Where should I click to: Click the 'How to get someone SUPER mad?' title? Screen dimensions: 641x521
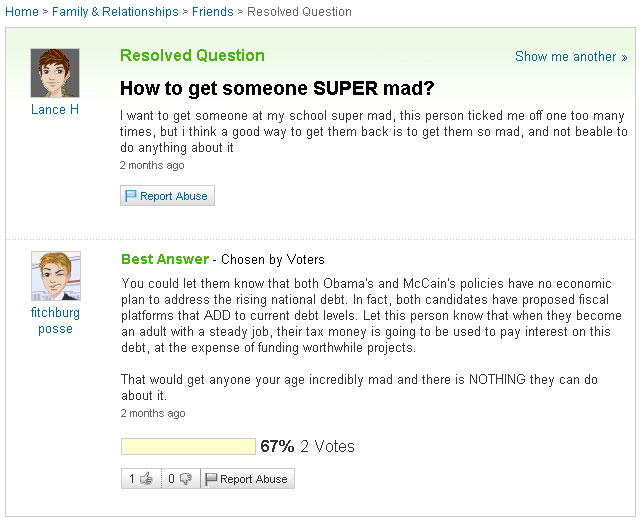click(277, 88)
